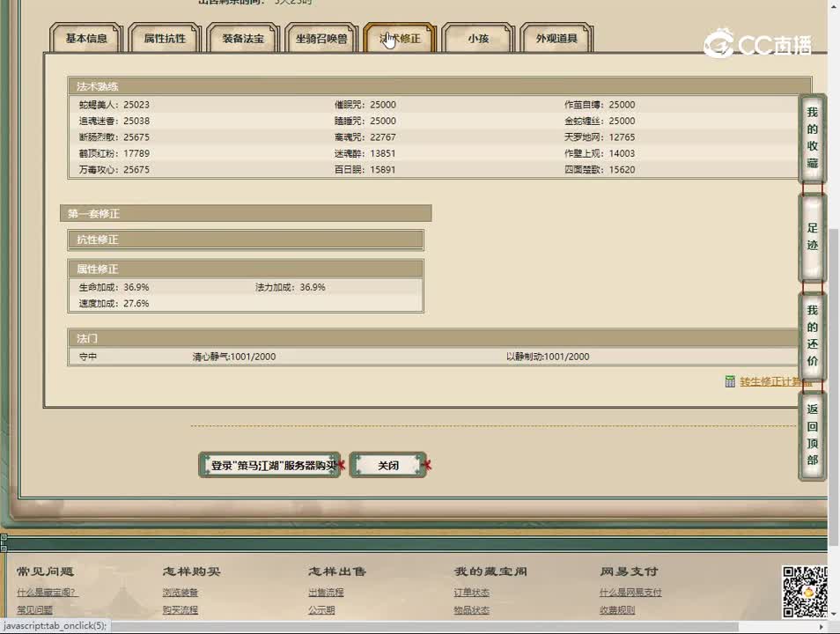Open 足迹 side panel button
Image resolution: width=840 pixels, height=634 pixels.
[x=812, y=237]
